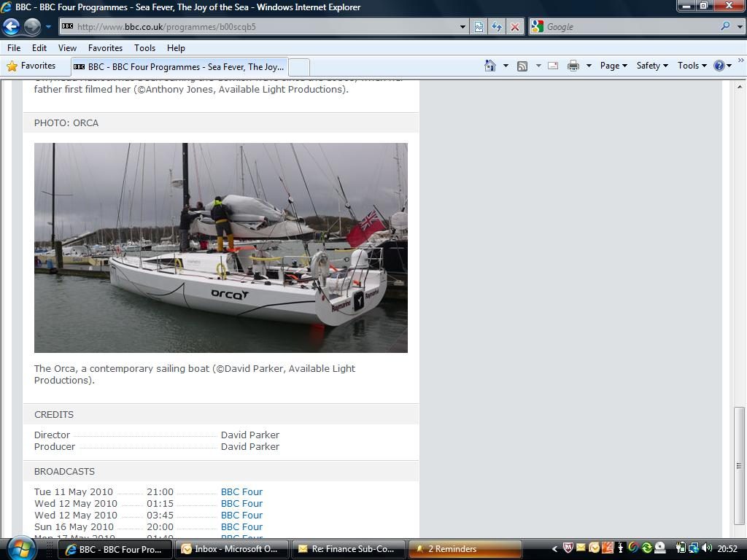Open McAfee from the system tray icon
This screenshot has width=747, height=560.
(x=567, y=547)
